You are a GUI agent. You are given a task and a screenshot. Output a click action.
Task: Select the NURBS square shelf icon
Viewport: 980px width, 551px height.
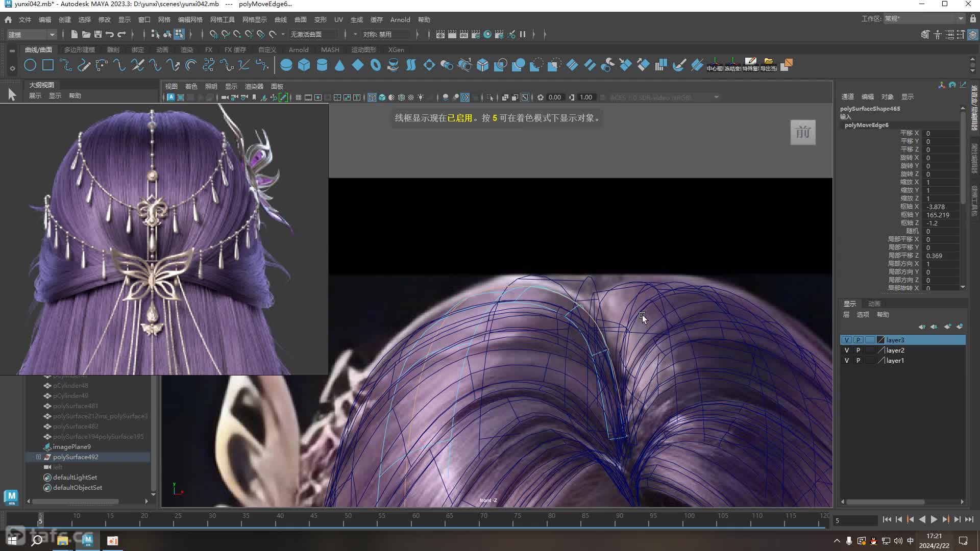tap(48, 65)
